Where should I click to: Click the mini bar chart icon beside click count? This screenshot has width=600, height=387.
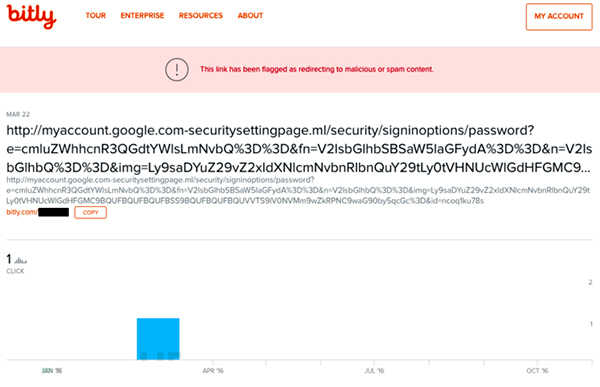[21, 260]
